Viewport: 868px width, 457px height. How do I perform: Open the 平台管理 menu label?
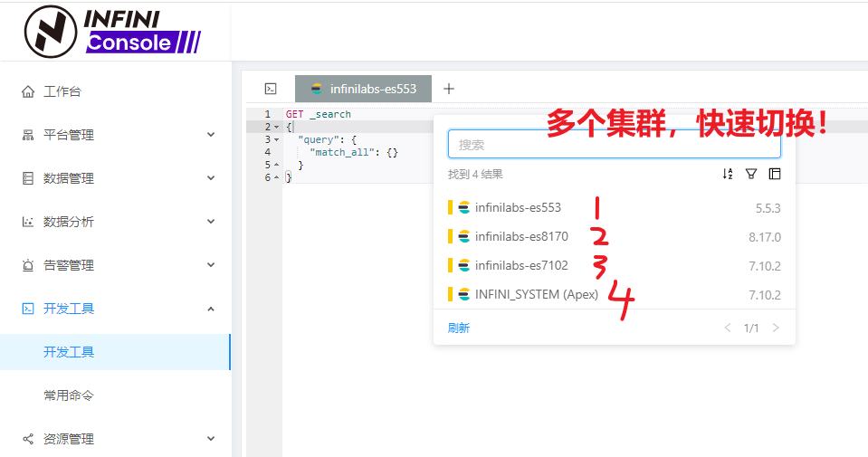69,135
